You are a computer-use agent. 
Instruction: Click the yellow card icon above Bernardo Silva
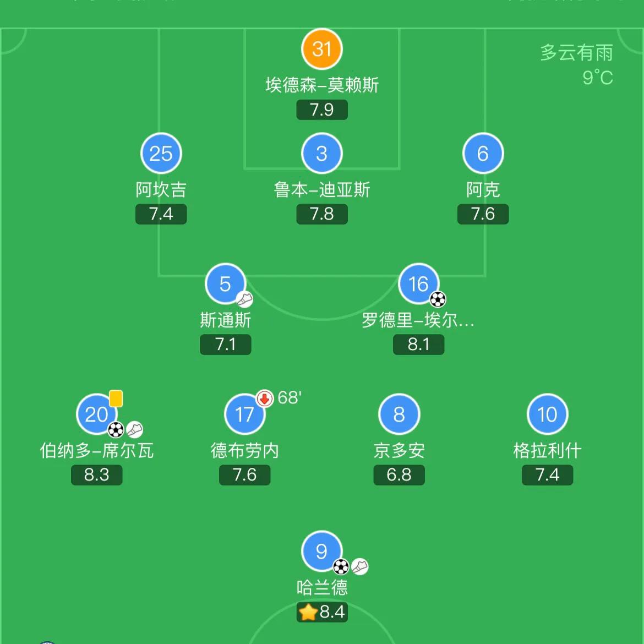click(116, 397)
